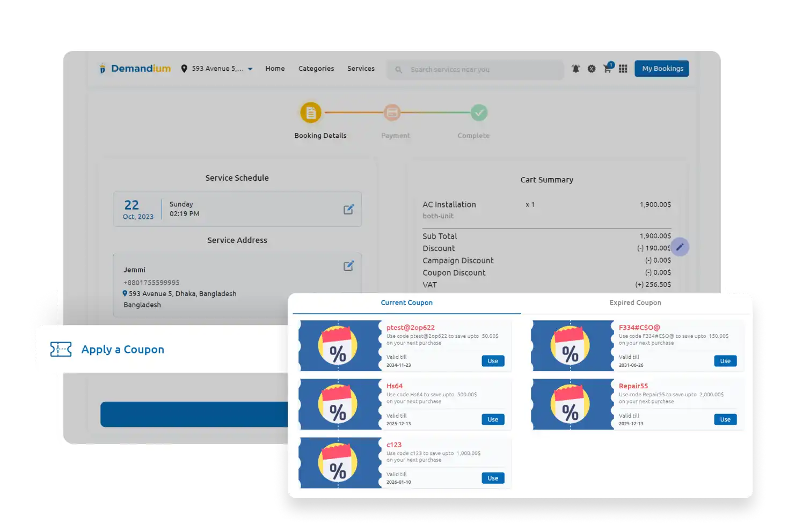Use the Repair55 coupon

click(725, 419)
